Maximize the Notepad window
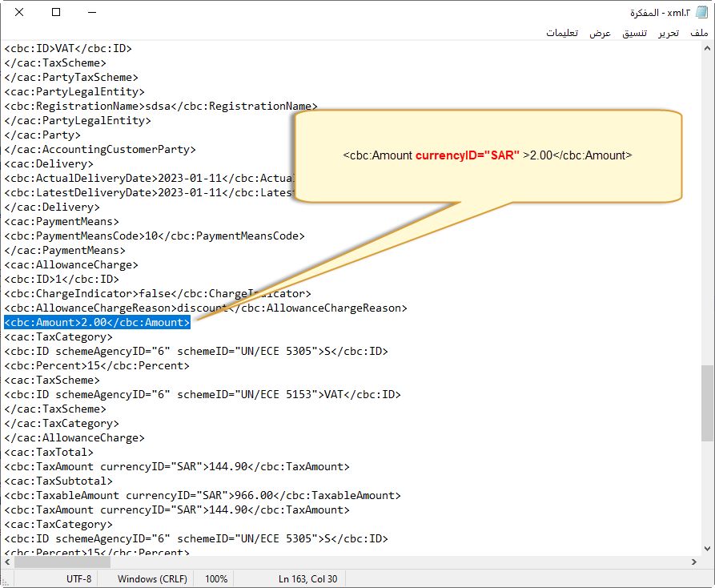This screenshot has height=588, width=715. point(56,13)
